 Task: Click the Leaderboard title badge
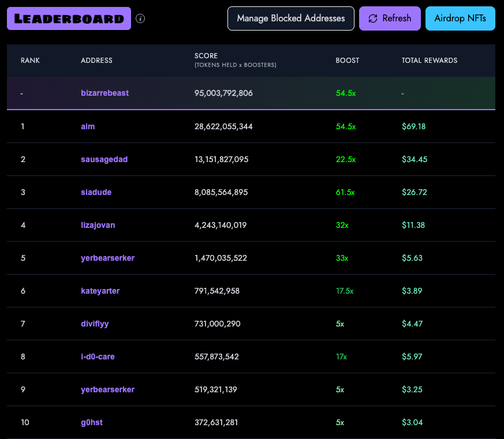[69, 18]
